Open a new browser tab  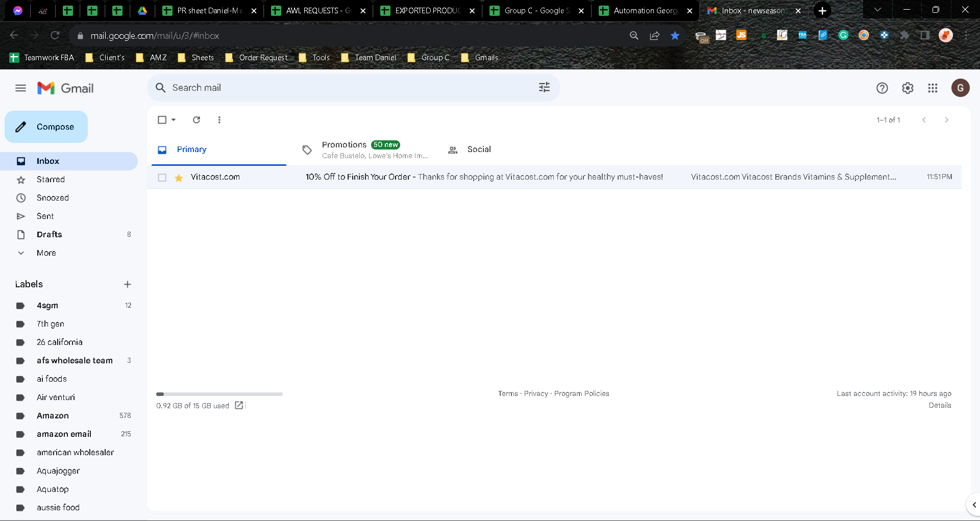(x=822, y=11)
